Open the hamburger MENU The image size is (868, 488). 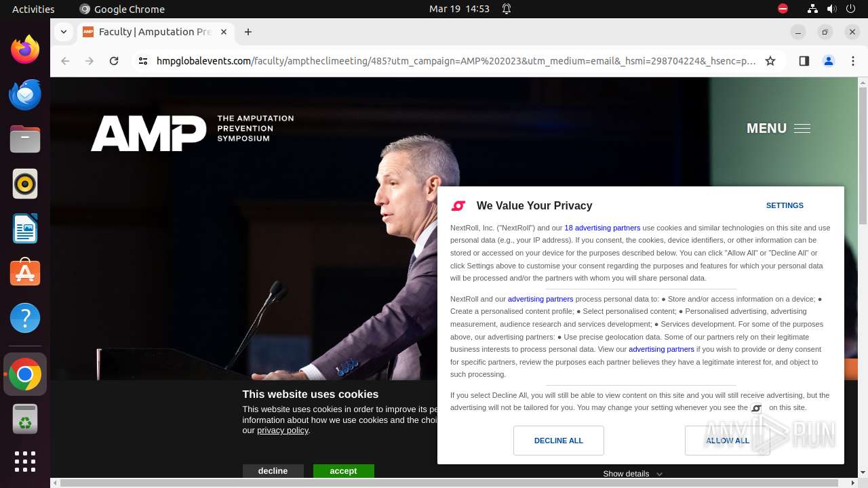point(778,128)
